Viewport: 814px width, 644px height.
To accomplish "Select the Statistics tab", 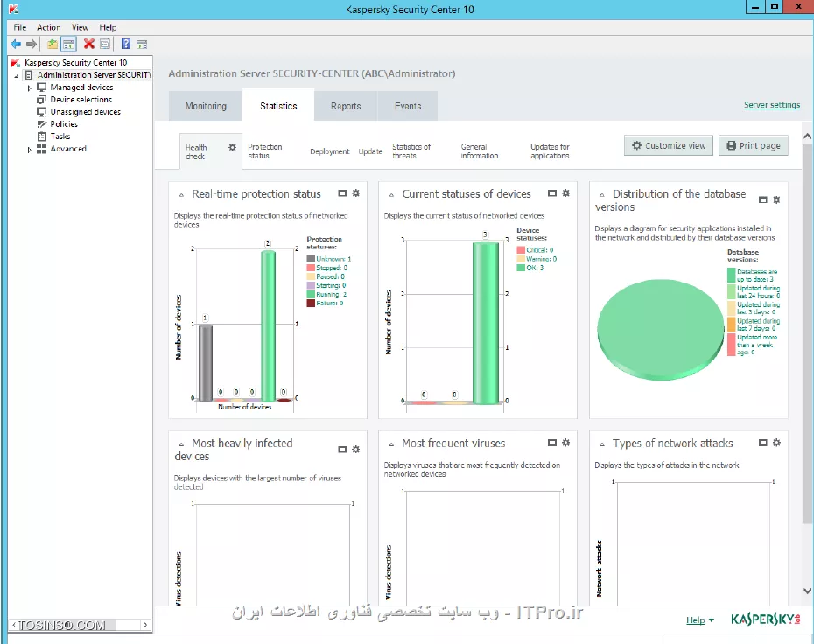I will point(278,106).
